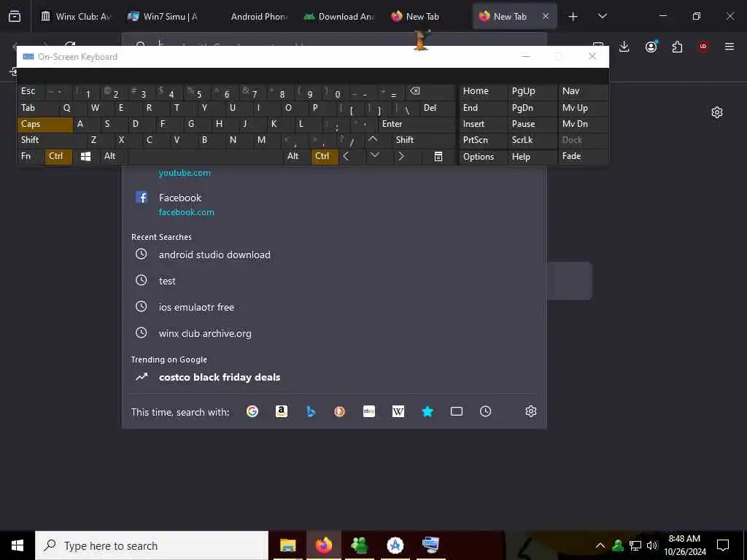Viewport: 747px width, 560px height.
Task: Click Esc key on On-Screen Keyboard
Action: tap(31, 91)
